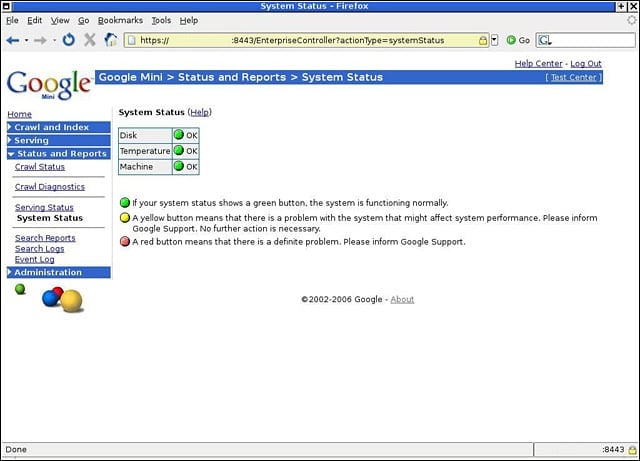This screenshot has width=640, height=461.
Task: Click the yellow legend button icon
Action: point(125,218)
